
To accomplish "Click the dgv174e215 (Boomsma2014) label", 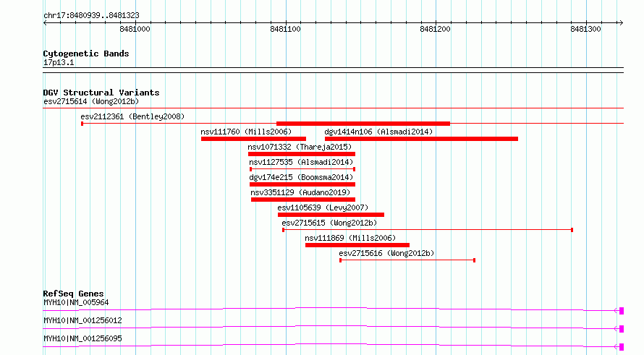I will coord(301,177).
